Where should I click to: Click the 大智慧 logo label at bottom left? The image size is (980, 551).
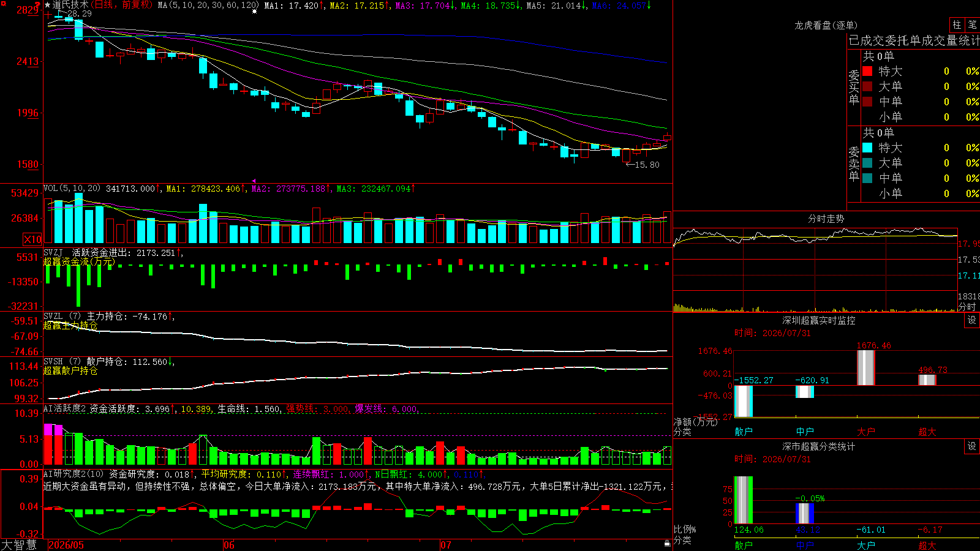19,545
